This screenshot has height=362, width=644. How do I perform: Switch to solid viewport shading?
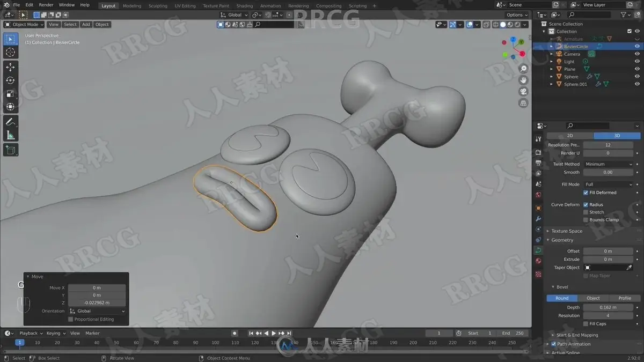(x=503, y=24)
